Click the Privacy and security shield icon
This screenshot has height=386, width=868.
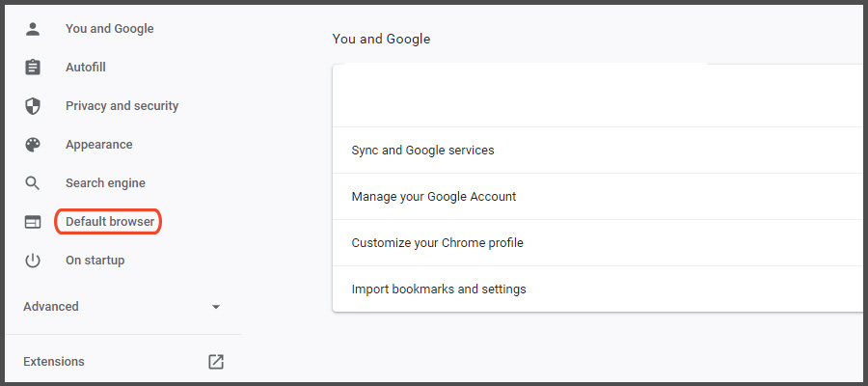(x=33, y=106)
